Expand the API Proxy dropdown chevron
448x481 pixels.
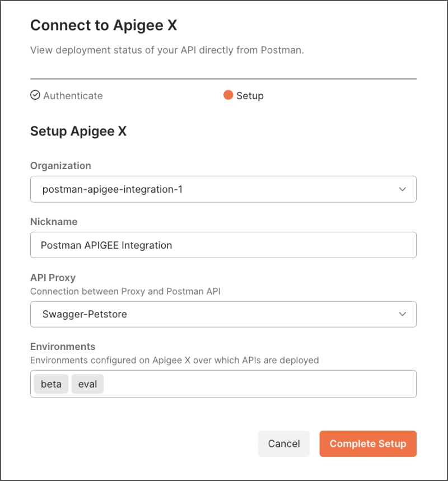coord(402,314)
